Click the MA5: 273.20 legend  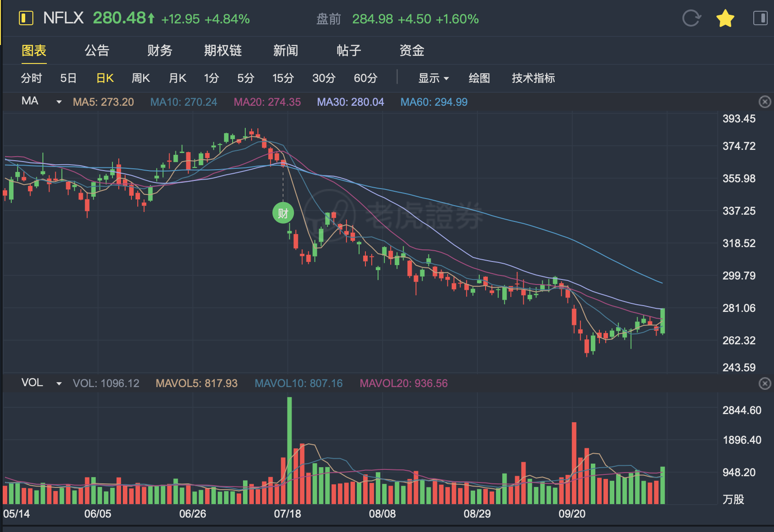click(x=103, y=102)
